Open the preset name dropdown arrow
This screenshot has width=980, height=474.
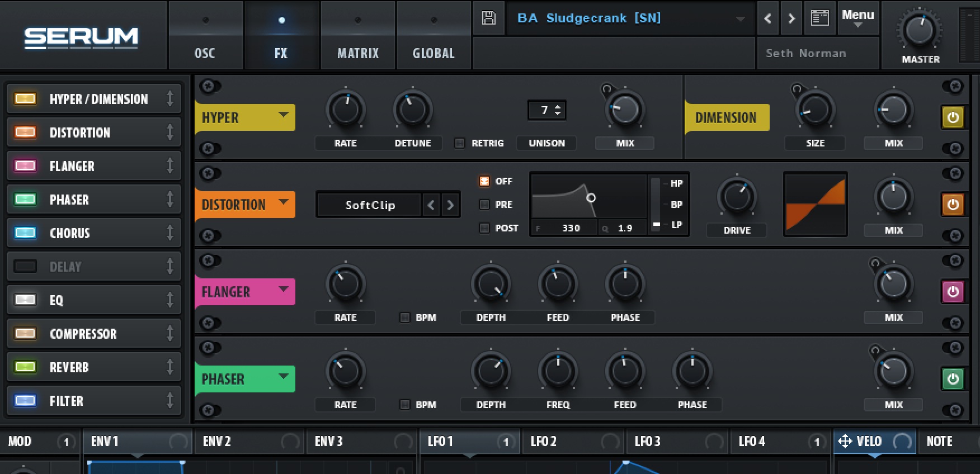740,19
